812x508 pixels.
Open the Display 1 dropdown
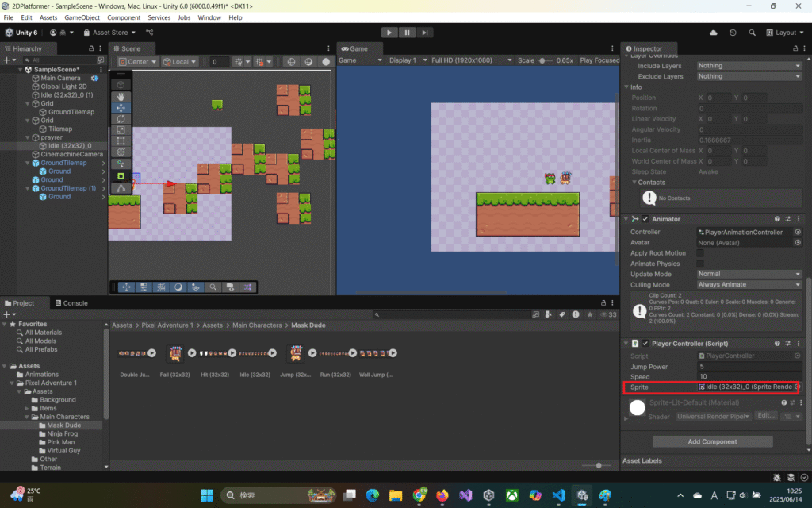point(408,60)
